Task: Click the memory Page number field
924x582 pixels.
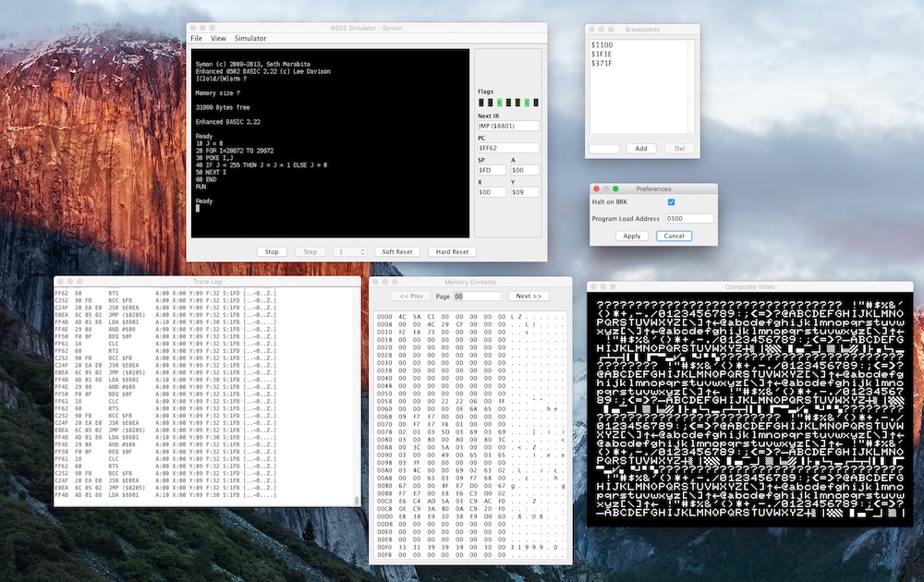Action: [478, 297]
